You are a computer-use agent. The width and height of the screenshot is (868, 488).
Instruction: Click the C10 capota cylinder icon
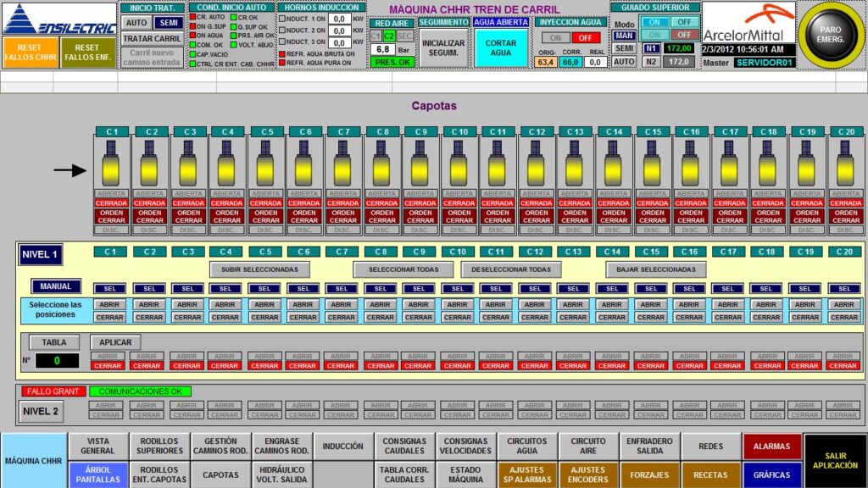tap(459, 164)
